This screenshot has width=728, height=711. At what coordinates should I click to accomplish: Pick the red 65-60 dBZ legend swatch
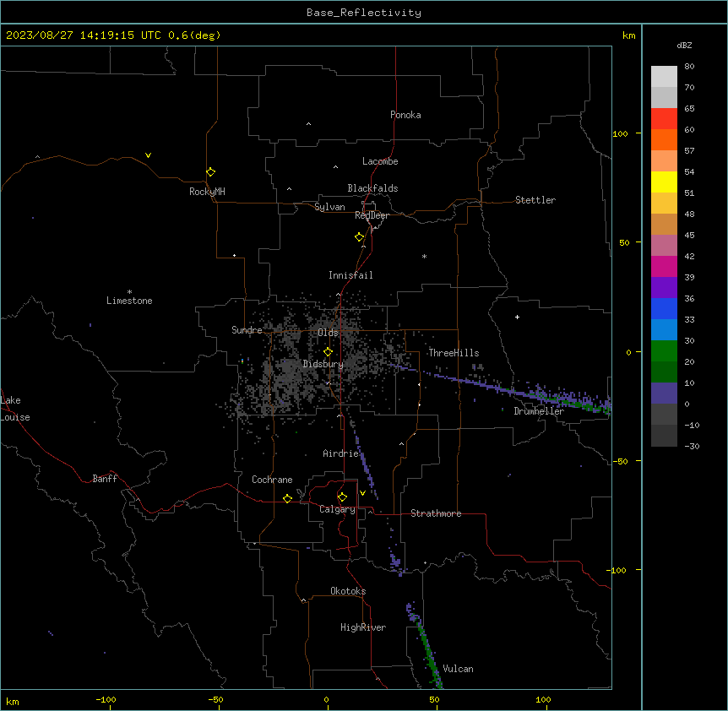tap(664, 119)
